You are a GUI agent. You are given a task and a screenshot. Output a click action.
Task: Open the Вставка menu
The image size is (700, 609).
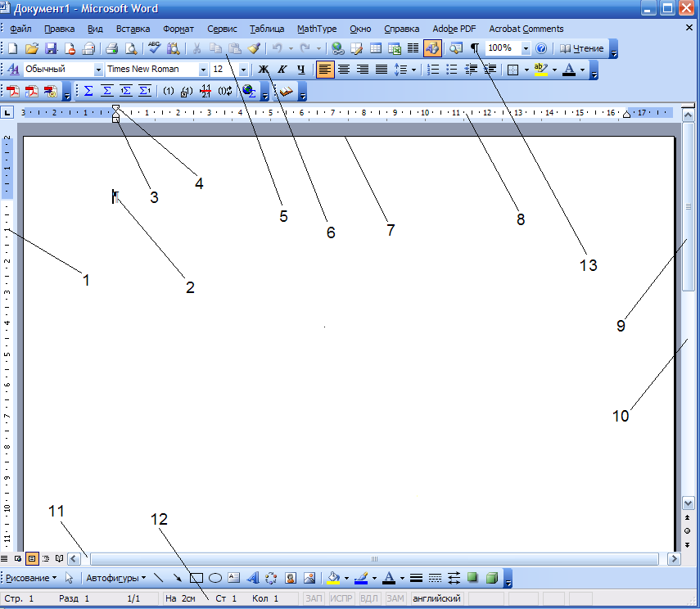(133, 29)
